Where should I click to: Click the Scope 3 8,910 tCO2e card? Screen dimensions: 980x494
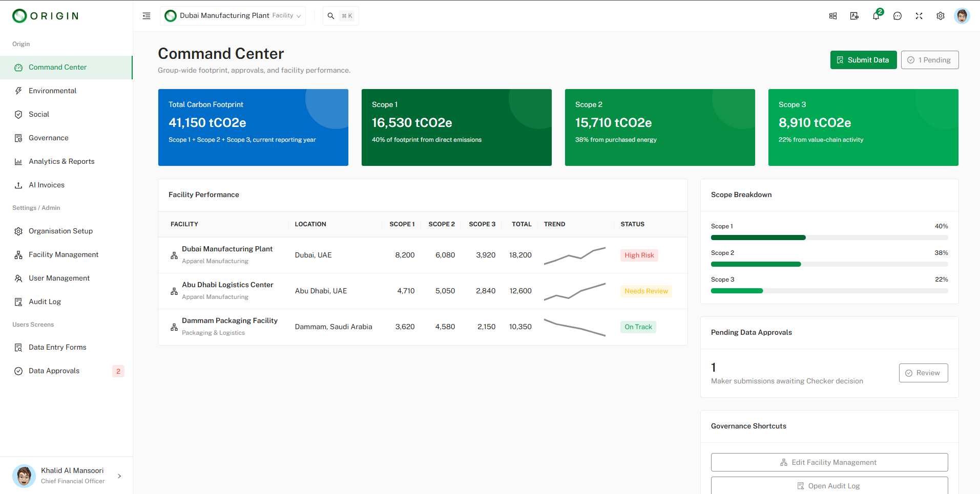tap(863, 127)
